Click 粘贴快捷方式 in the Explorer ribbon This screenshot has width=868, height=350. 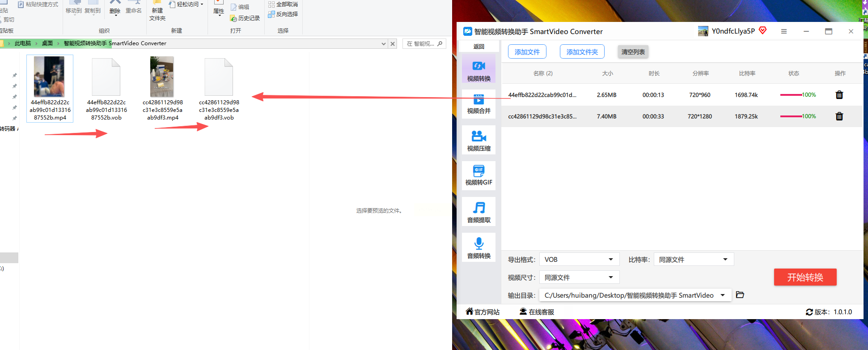click(x=38, y=4)
